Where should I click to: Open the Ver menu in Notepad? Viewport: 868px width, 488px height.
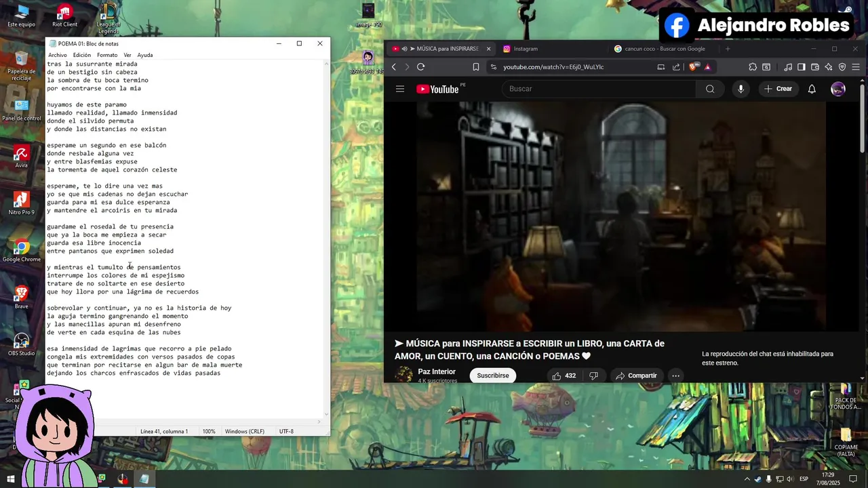[x=127, y=55]
